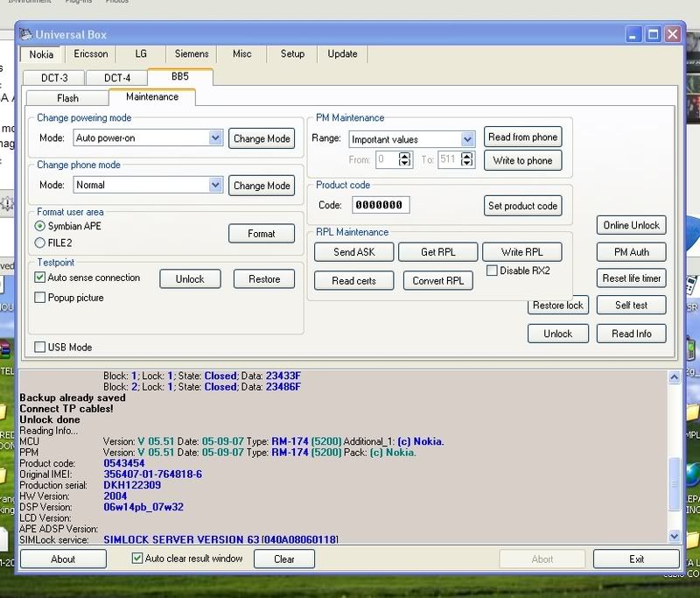
Task: Click the product Code input field
Action: (x=381, y=205)
